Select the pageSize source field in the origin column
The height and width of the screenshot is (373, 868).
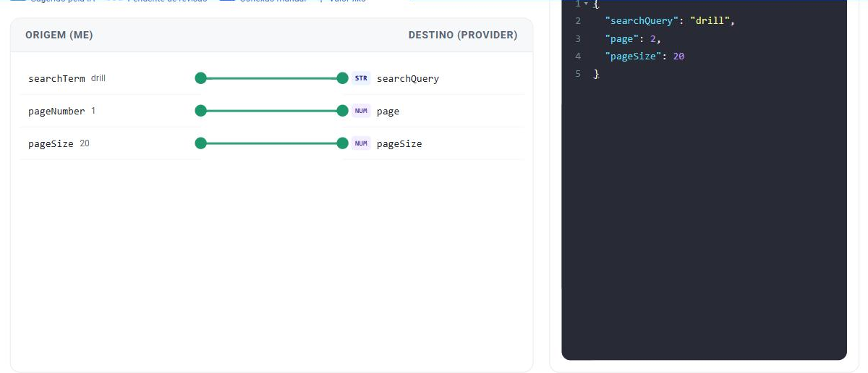pos(51,143)
